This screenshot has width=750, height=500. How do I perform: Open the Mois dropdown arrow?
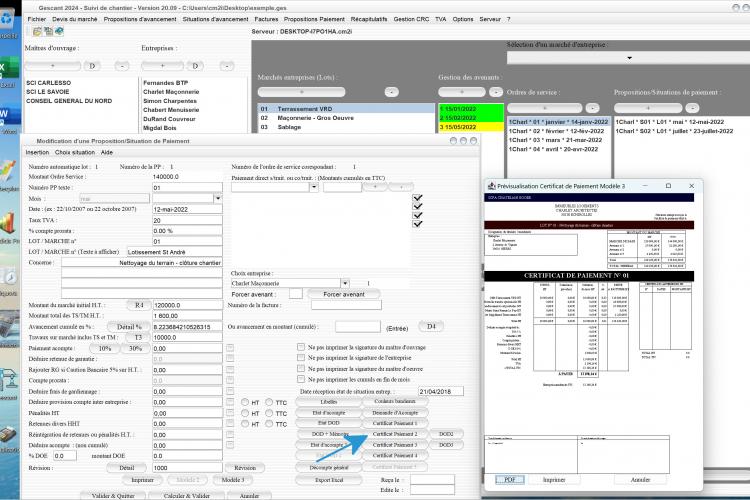tap(218, 198)
